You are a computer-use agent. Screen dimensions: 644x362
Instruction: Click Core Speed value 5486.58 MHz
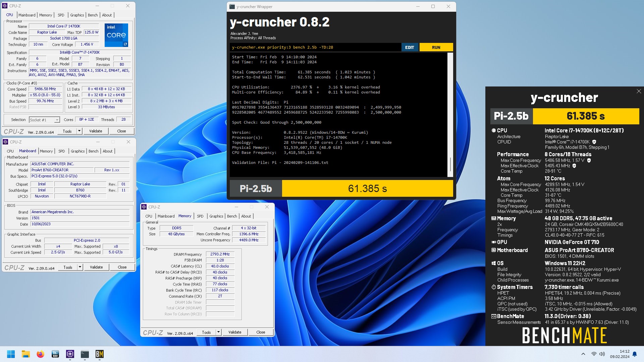(45, 89)
